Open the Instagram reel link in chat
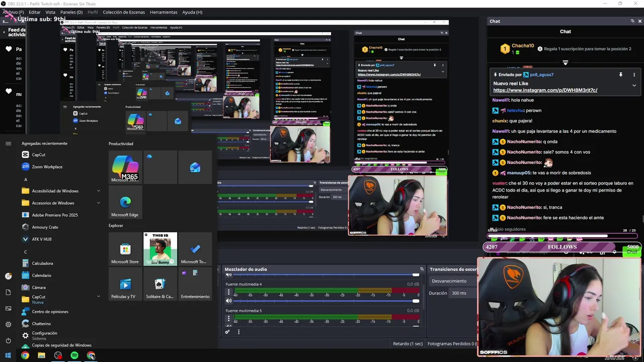This screenshot has width=644, height=362. [x=545, y=90]
